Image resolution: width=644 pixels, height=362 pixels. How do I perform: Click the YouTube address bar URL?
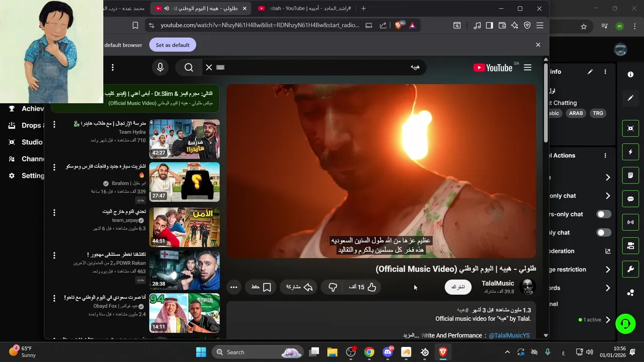(x=260, y=25)
